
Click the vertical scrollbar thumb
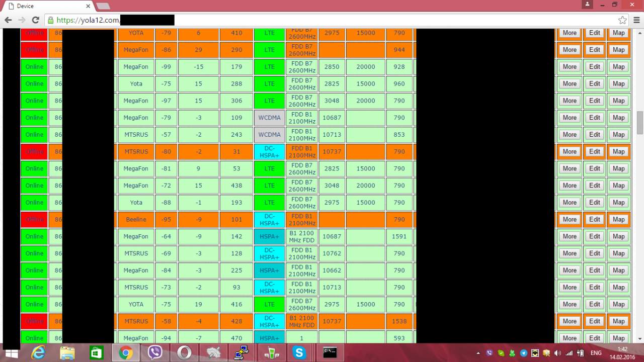coord(640,123)
